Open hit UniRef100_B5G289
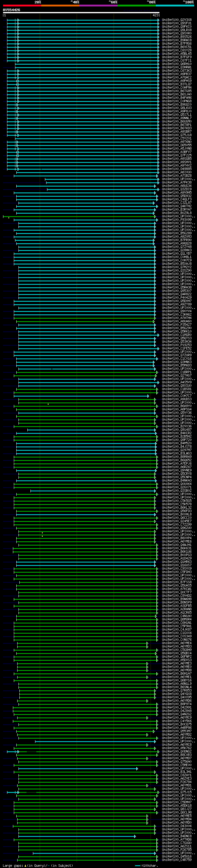The width and height of the screenshot is (197, 868). click(x=177, y=233)
